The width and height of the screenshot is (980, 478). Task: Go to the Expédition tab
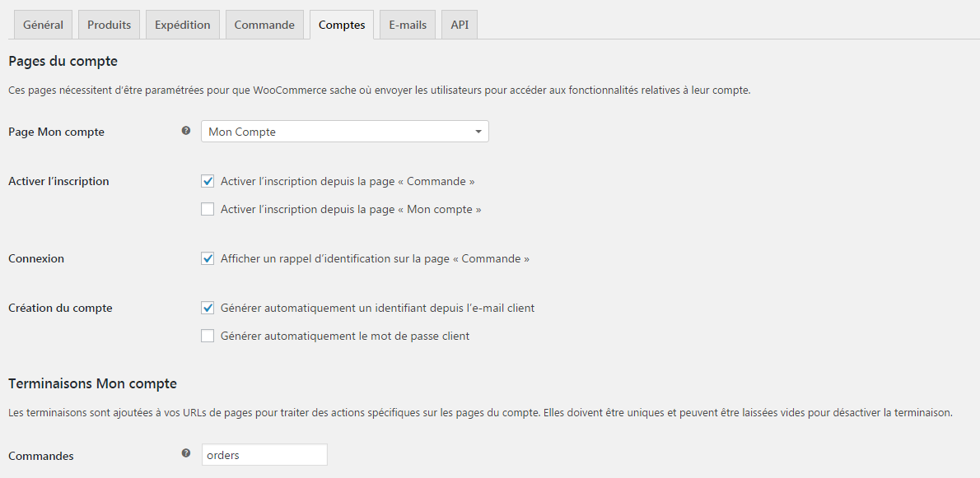[x=182, y=24]
